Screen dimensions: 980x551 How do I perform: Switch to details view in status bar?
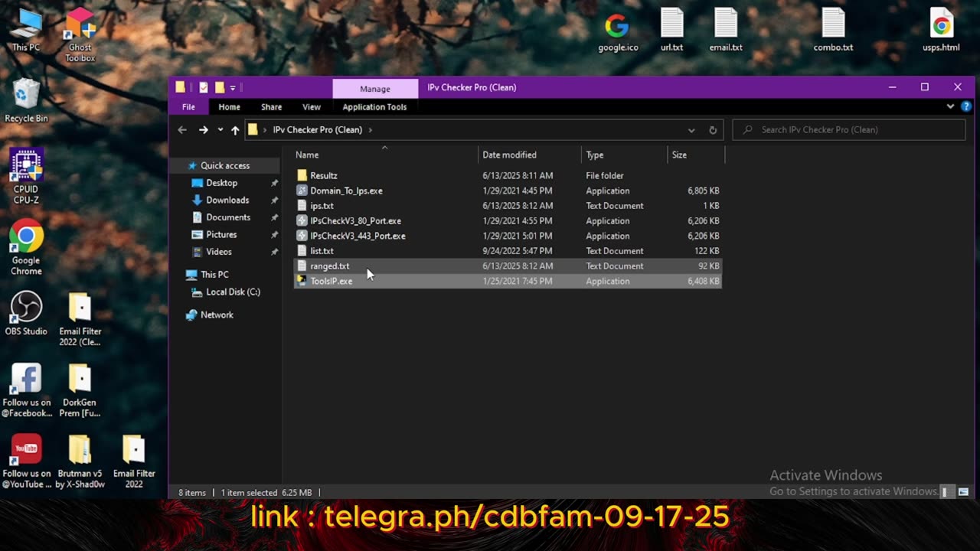945,492
